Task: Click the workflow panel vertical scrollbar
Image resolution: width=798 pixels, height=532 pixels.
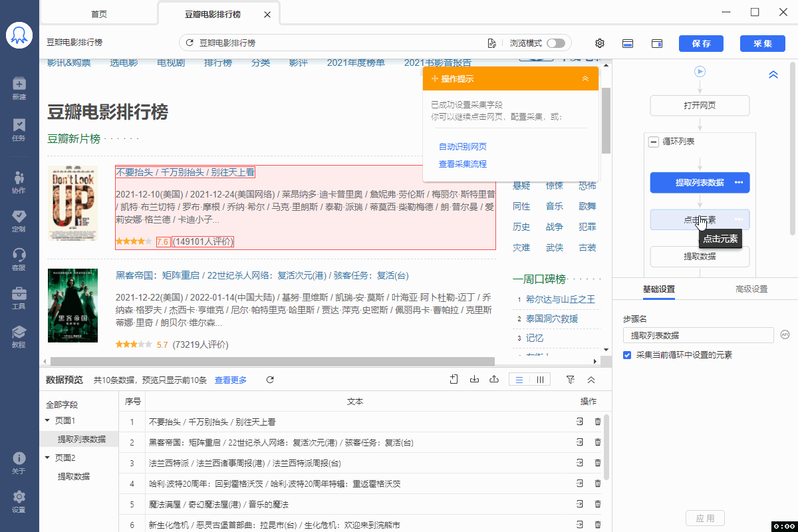Action: 793,149
